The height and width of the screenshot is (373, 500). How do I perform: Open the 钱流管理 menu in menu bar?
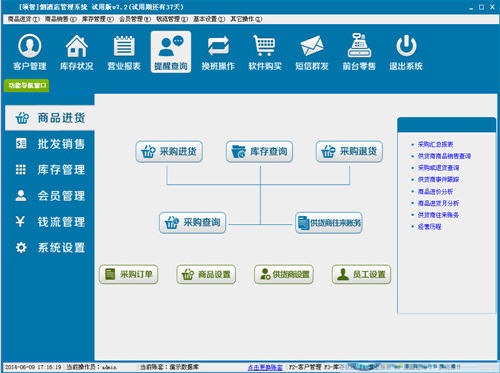[172, 19]
